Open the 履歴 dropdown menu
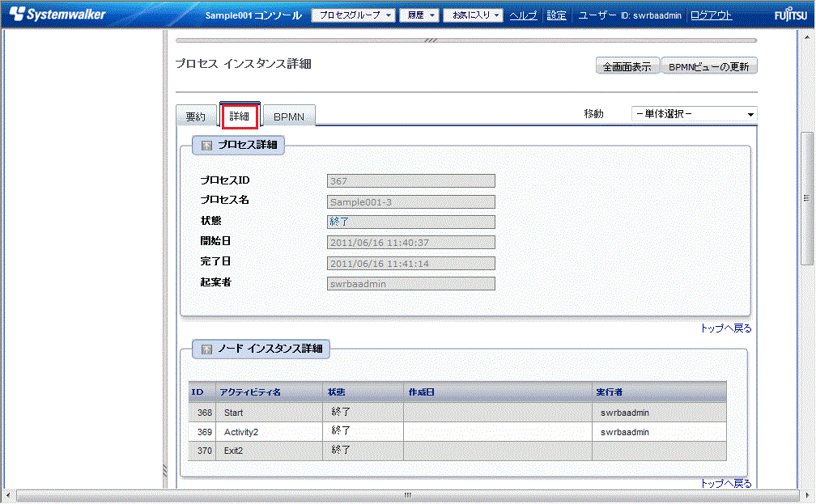The height and width of the screenshot is (504, 816). (x=419, y=15)
